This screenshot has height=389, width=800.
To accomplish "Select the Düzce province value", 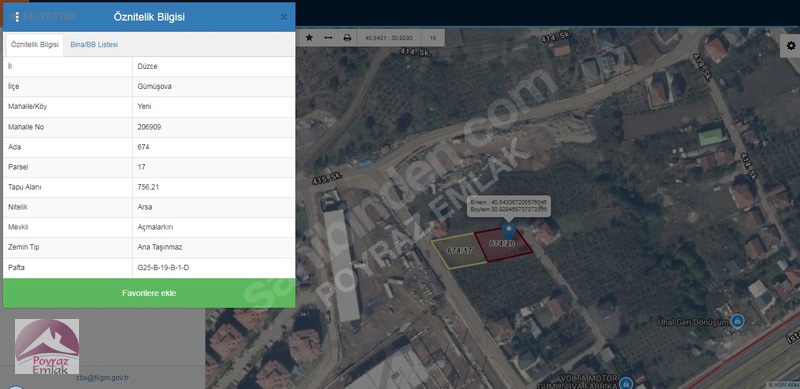I will [147, 66].
